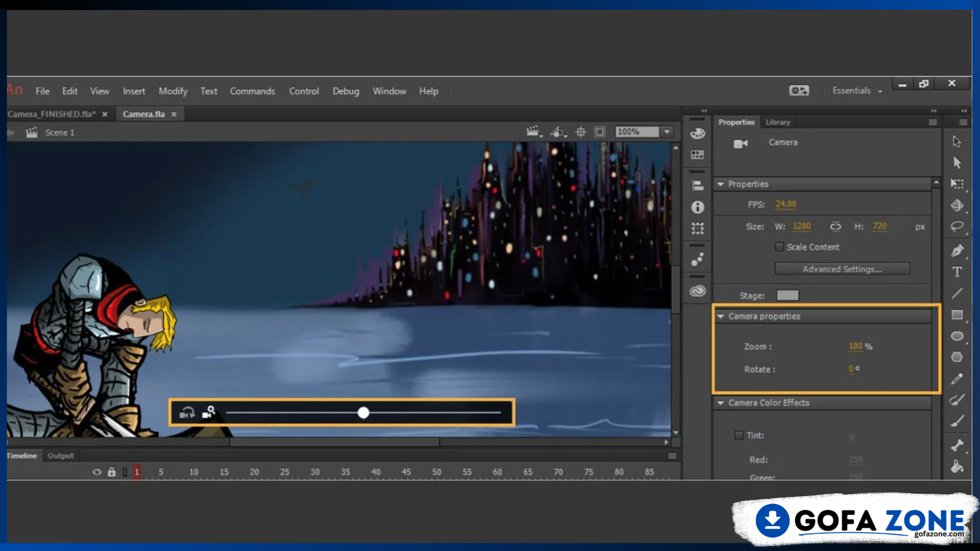Viewport: 980px width, 551px height.
Task: Click the FPS value 24.00
Action: pyautogui.click(x=786, y=204)
